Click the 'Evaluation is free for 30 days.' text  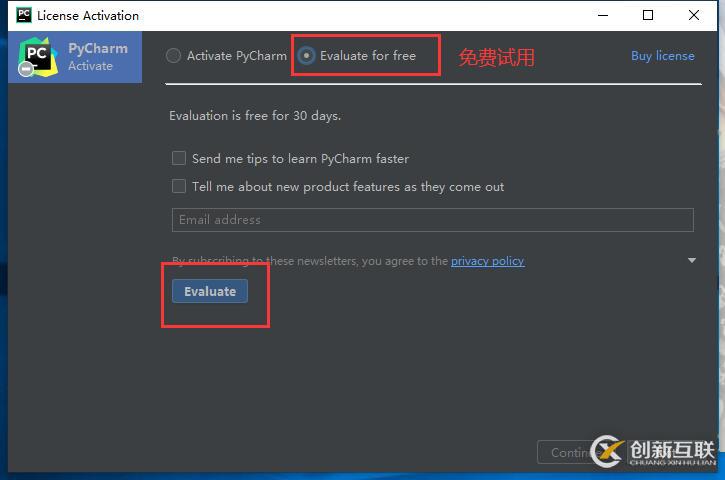pos(255,116)
